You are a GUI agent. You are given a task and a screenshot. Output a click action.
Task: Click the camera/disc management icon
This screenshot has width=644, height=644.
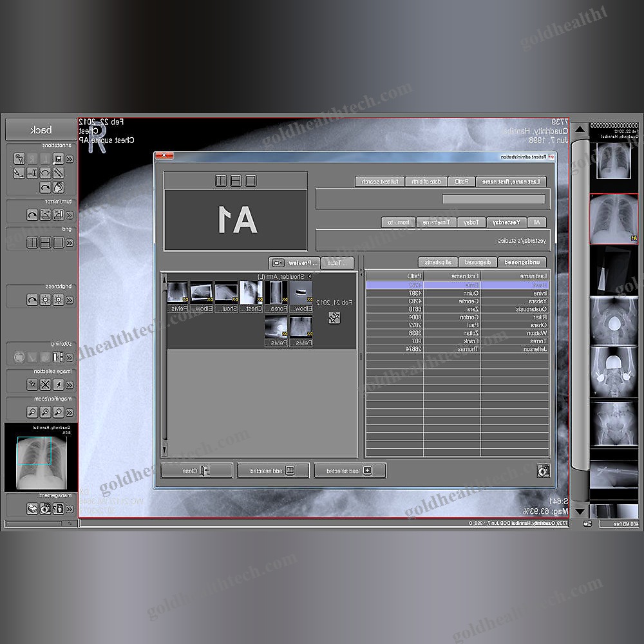[x=45, y=509]
